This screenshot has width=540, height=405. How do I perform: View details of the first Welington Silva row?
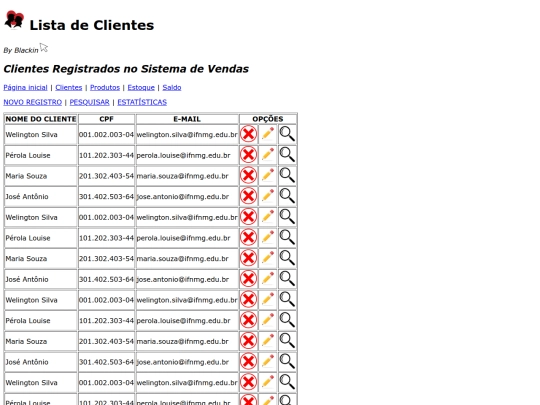coord(287,134)
